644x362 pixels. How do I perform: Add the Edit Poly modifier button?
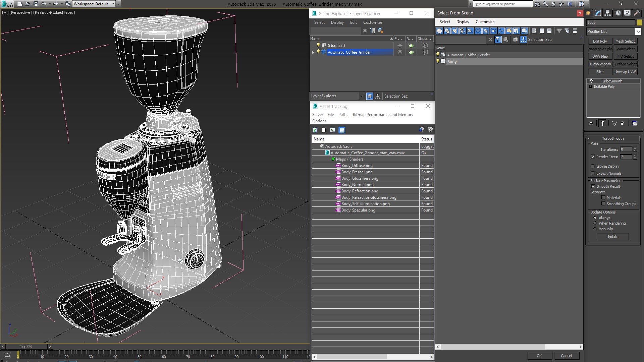point(600,41)
